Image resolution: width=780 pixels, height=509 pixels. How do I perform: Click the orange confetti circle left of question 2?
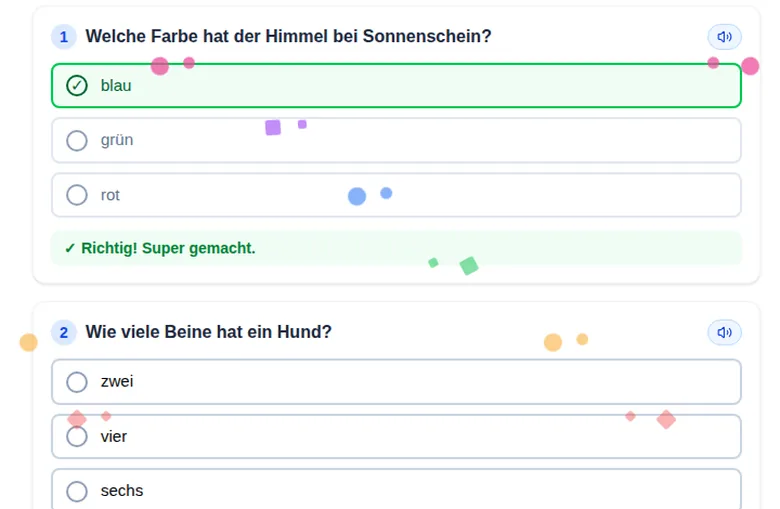tap(28, 342)
